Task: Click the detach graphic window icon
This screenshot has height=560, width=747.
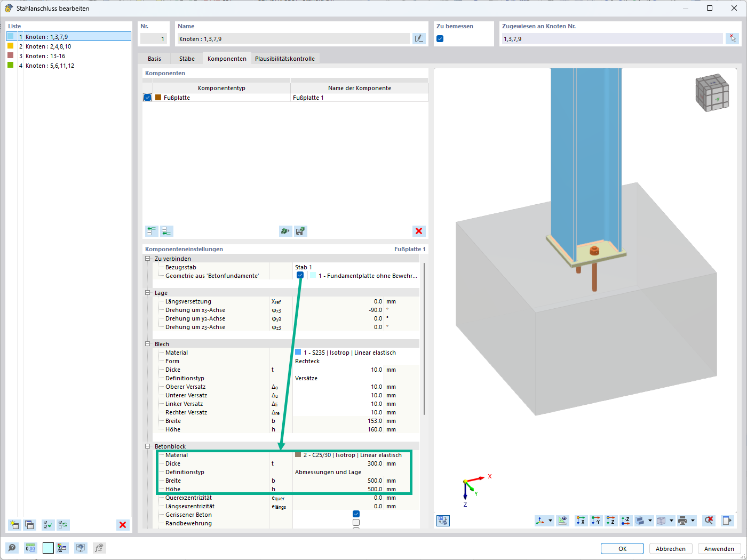Action: (727, 521)
